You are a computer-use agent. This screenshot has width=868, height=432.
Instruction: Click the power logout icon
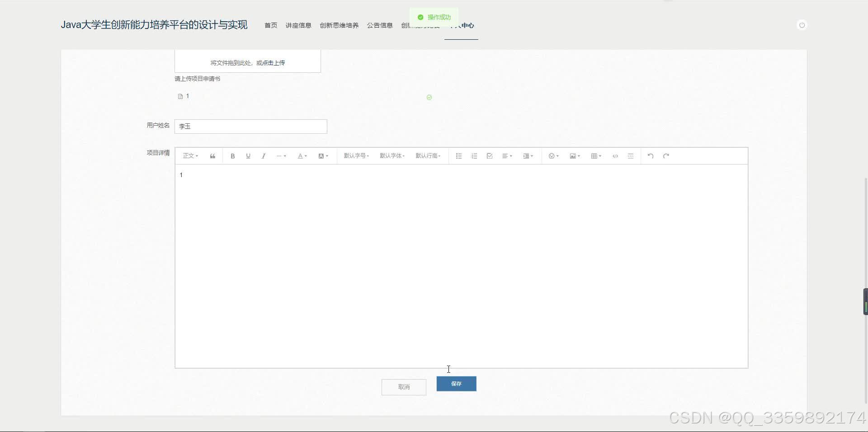802,25
